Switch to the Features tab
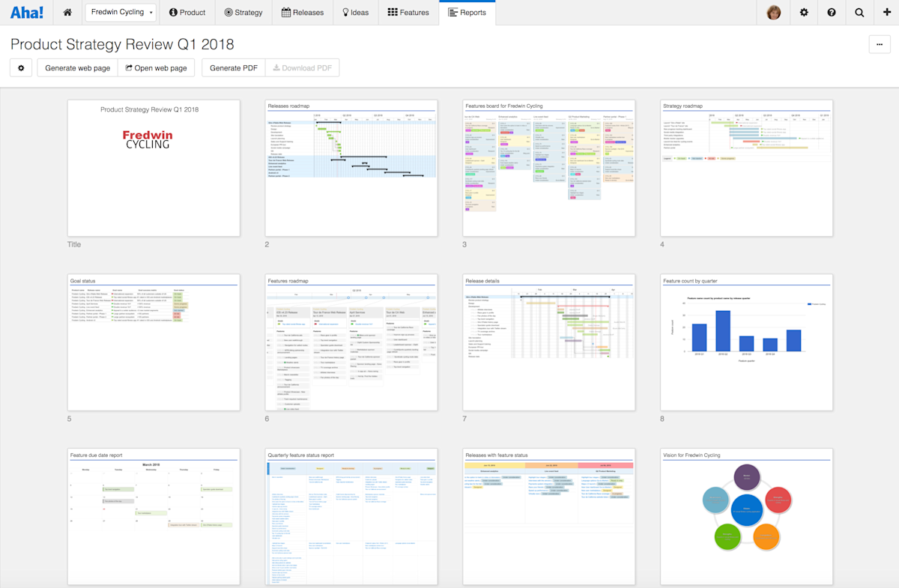This screenshot has height=588, width=899. coord(408,12)
